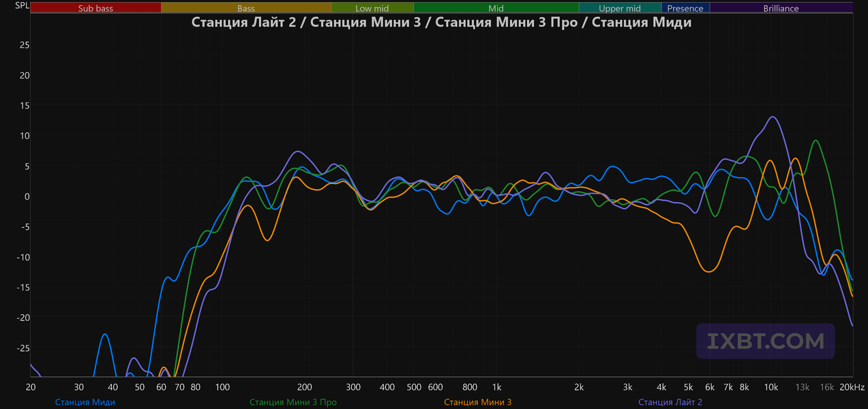Click the 10k frequency axis label
The image size is (868, 409).
(x=770, y=387)
